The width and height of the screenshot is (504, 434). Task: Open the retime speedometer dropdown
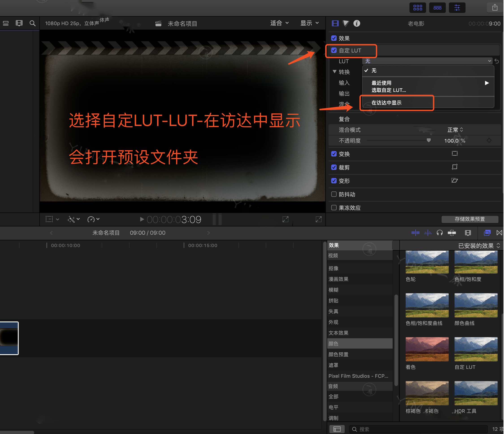pyautogui.click(x=93, y=219)
